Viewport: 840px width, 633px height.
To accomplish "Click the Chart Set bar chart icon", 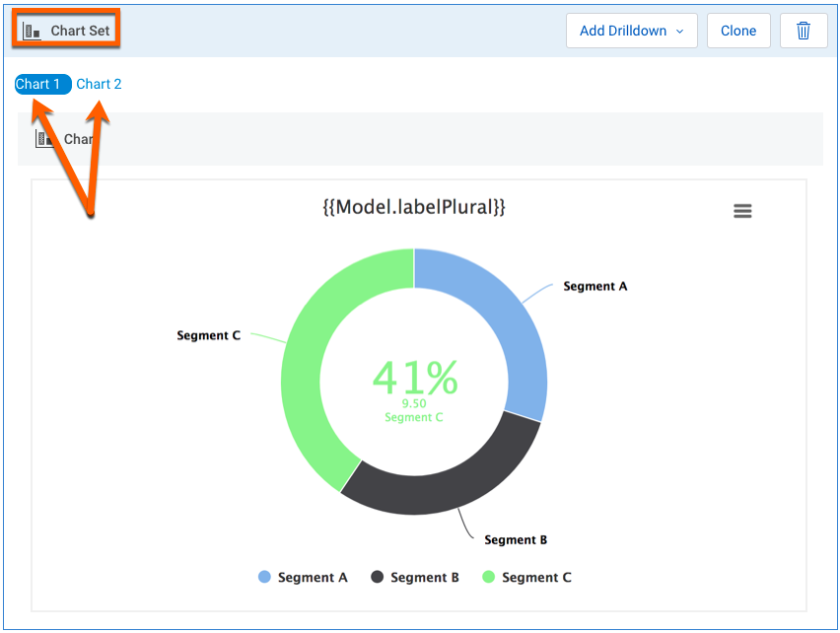I will [x=32, y=31].
